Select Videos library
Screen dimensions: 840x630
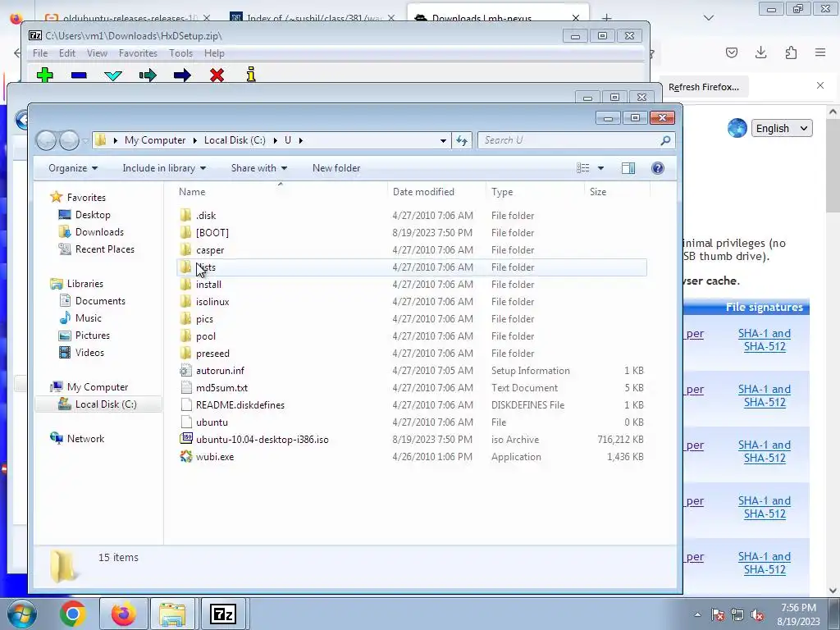click(x=89, y=353)
